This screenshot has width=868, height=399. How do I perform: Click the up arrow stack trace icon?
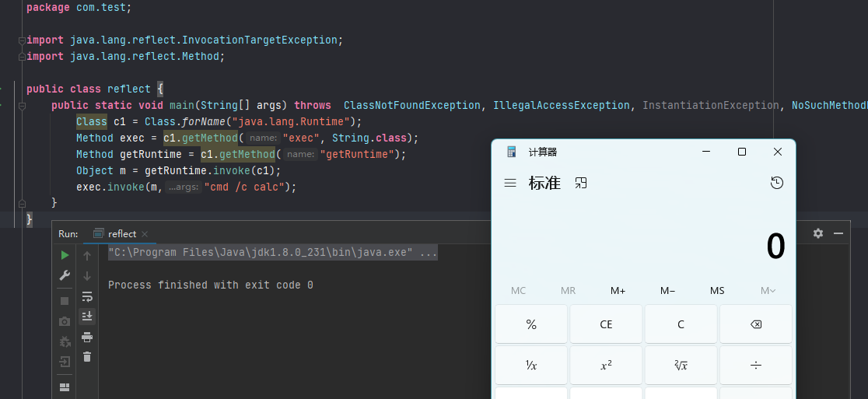point(87,255)
